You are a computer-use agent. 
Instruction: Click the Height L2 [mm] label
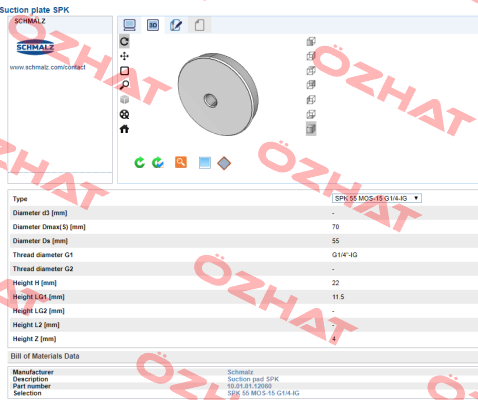click(36, 325)
